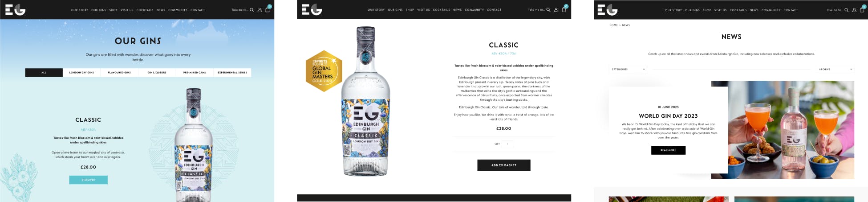
Task: Click the search magnifier in the News page header
Action: pyautogui.click(x=847, y=10)
